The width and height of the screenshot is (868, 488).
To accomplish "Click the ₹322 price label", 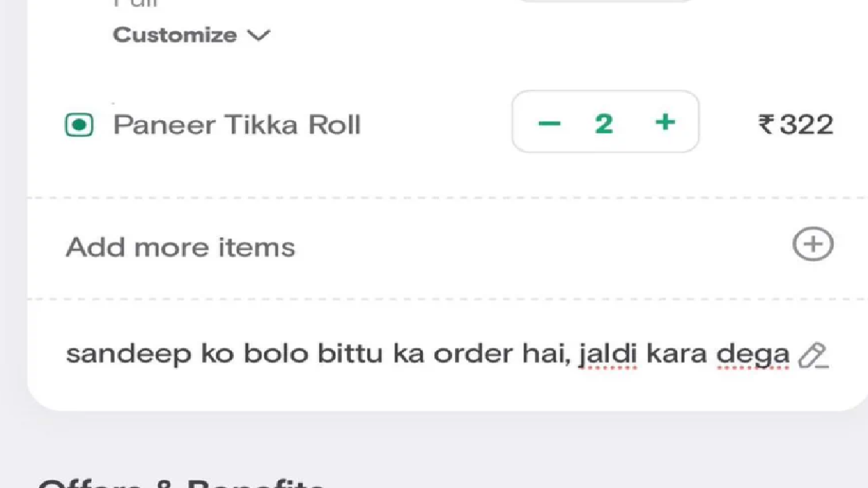I will coord(796,124).
